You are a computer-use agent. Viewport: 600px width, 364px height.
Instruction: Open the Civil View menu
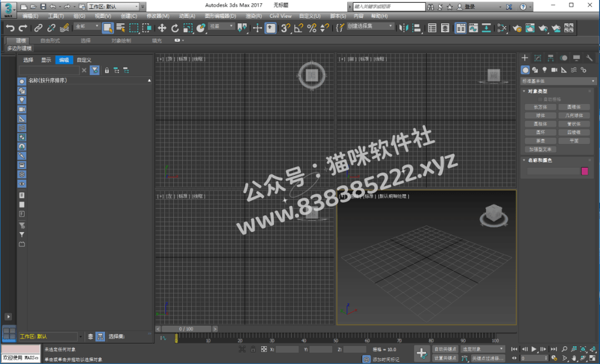point(281,16)
